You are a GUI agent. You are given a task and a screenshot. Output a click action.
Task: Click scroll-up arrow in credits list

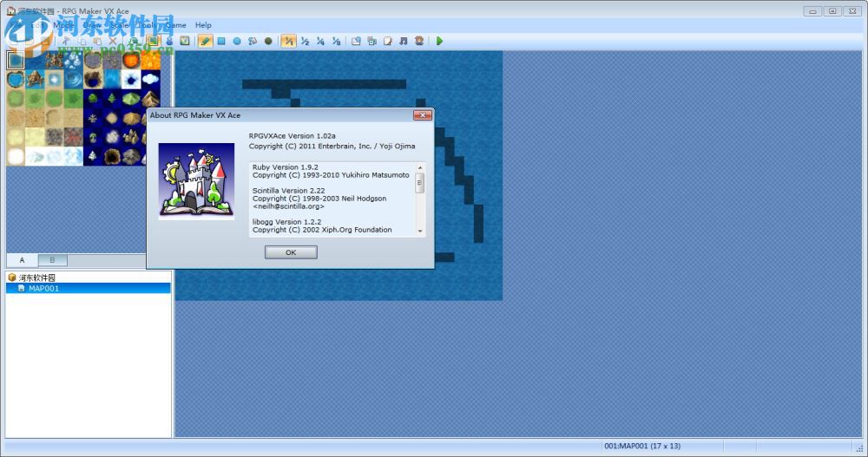[x=419, y=167]
